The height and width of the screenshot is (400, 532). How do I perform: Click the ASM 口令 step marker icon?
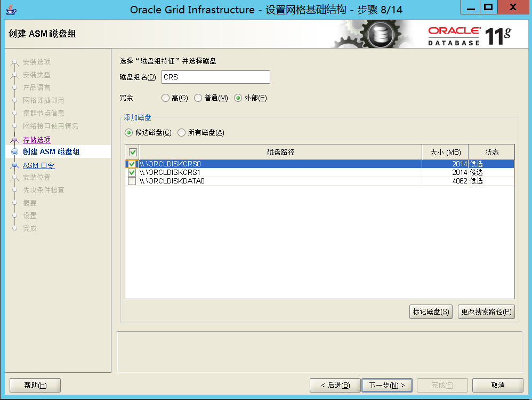pyautogui.click(x=14, y=165)
